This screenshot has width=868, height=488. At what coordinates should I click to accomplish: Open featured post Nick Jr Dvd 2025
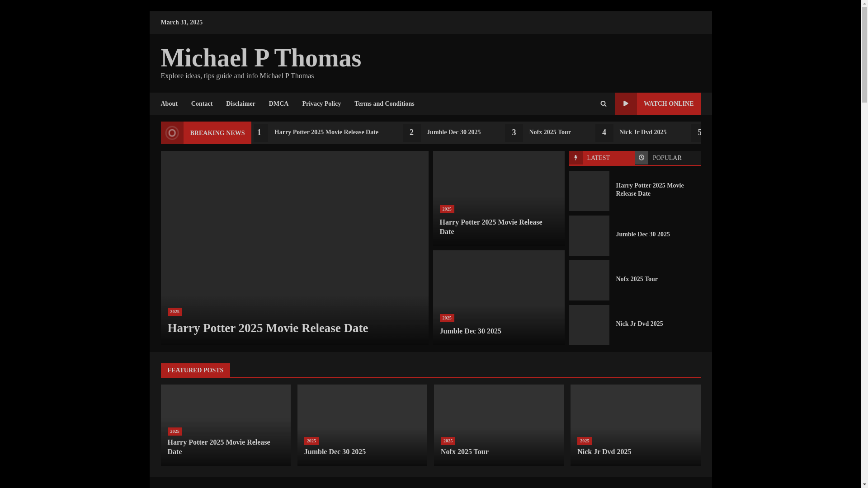[x=604, y=452]
